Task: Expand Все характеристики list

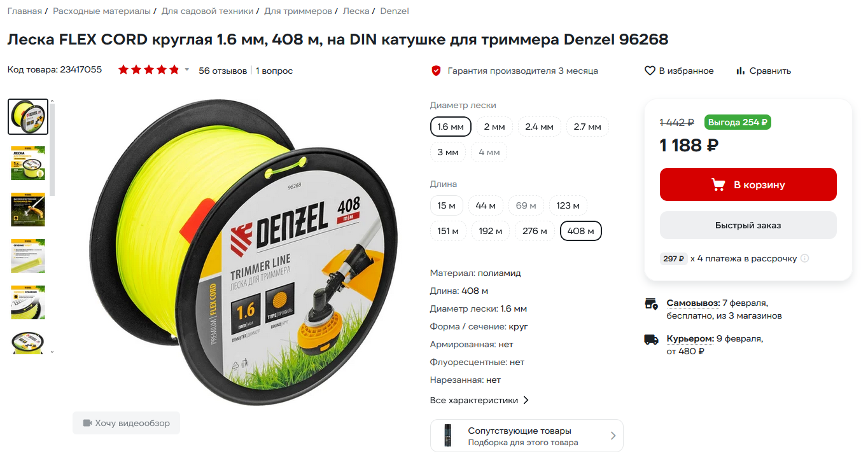Action: point(479,400)
